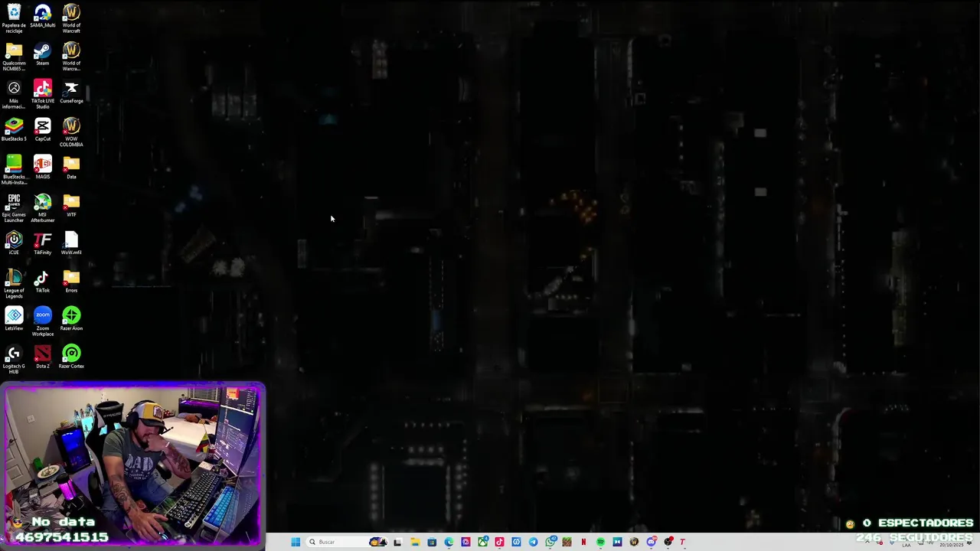Screen dimensions: 980x551
Task: Click the taskbar Buscar search box
Action: [x=348, y=542]
